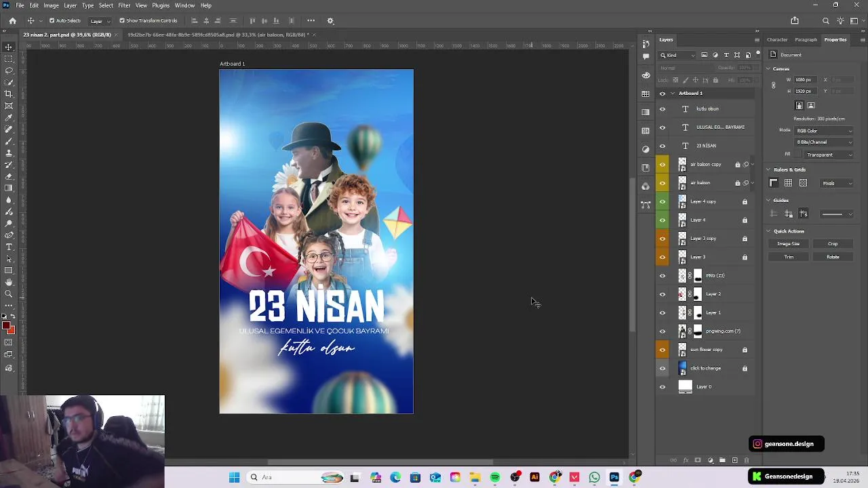Image resolution: width=868 pixels, height=488 pixels.
Task: Switch to the Character tab
Action: 777,40
